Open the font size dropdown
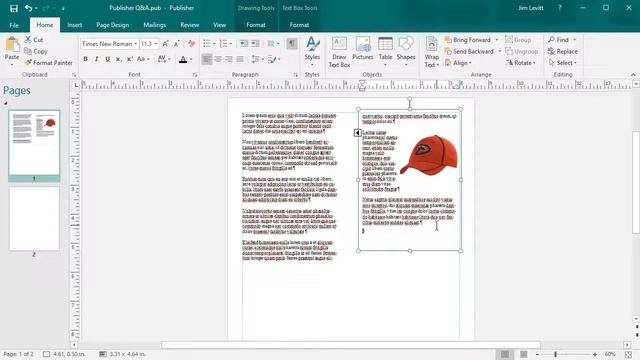640x360 pixels. pyautogui.click(x=156, y=44)
